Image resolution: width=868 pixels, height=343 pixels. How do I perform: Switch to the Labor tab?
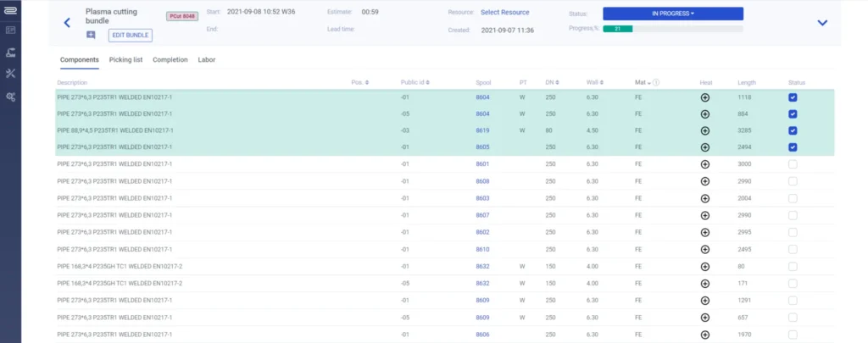(207, 60)
